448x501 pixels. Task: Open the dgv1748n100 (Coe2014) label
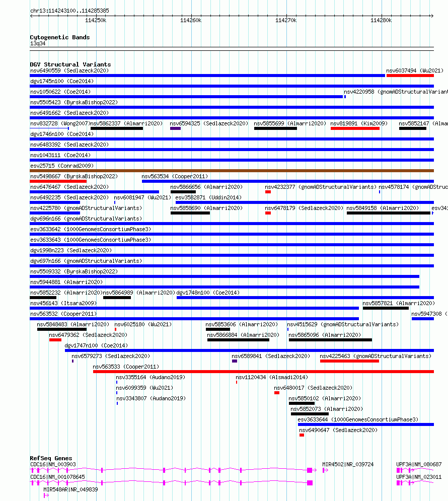point(208,293)
